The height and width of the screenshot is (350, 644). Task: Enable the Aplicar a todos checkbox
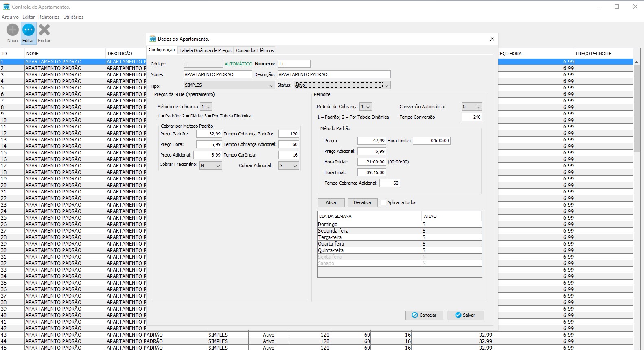coord(383,202)
